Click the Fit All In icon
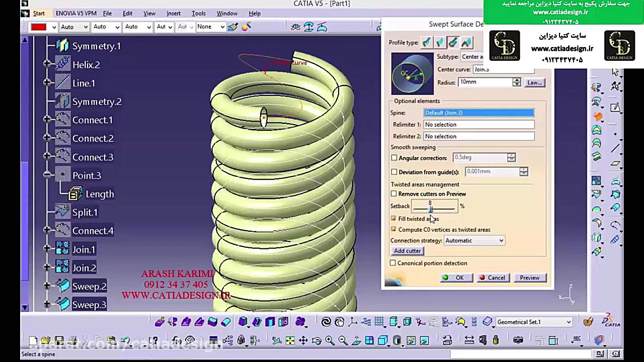The image size is (644, 362). pyautogui.click(x=290, y=341)
